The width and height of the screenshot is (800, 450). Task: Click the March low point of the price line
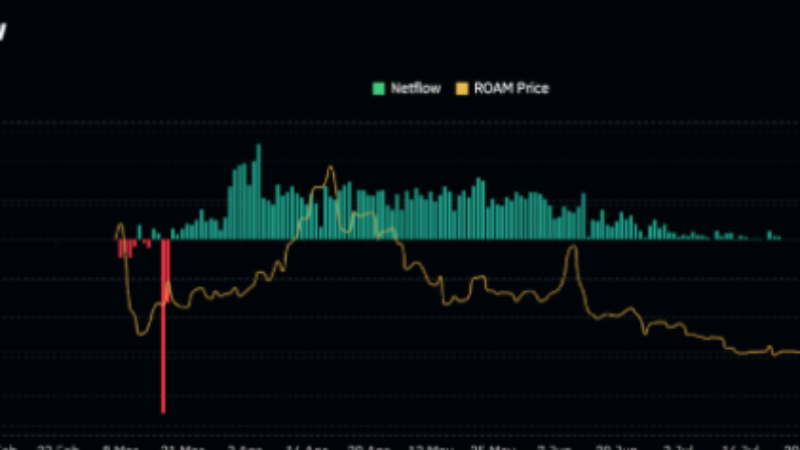[x=142, y=333]
